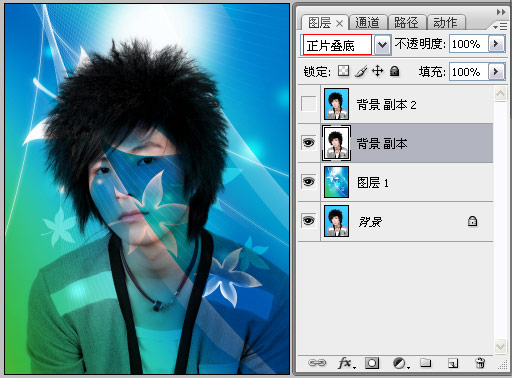Create a new layer group folder
Screen dimensions: 512x378
click(x=426, y=362)
